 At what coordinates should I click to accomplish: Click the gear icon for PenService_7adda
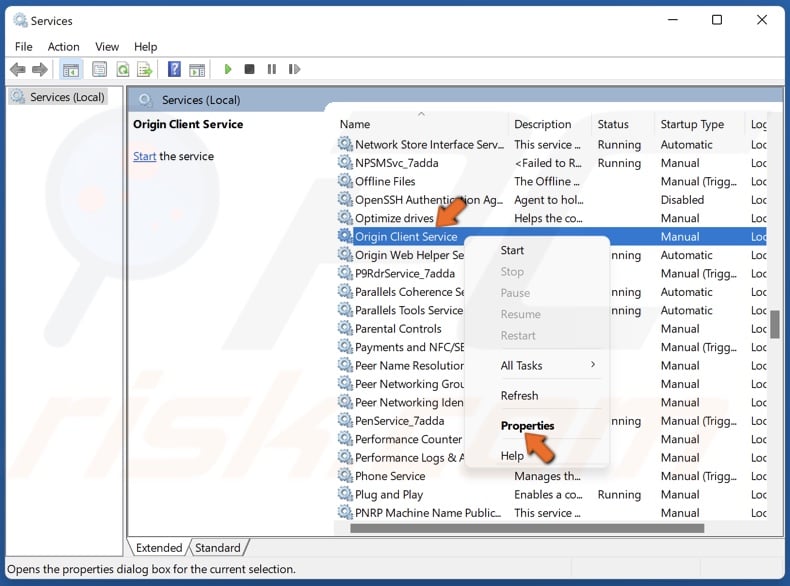click(x=345, y=420)
